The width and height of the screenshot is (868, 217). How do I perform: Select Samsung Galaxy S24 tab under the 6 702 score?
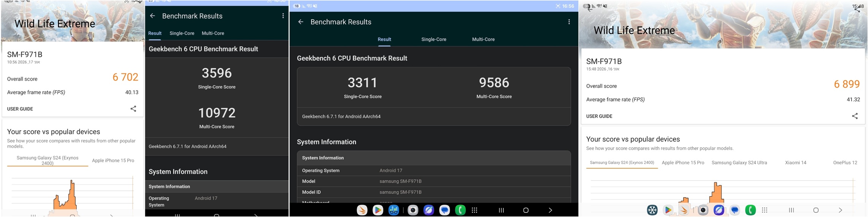(x=48, y=160)
